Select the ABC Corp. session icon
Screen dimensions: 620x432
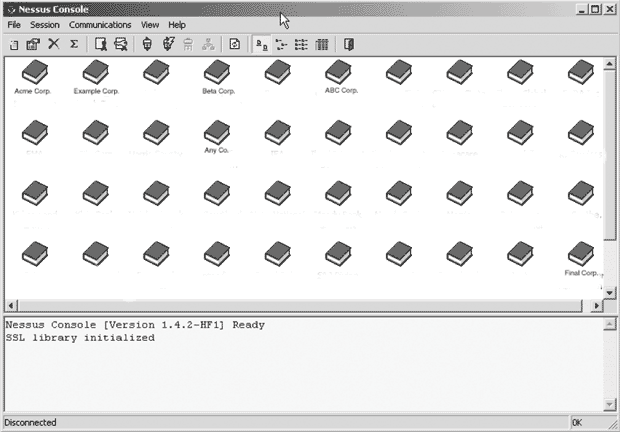pos(339,72)
